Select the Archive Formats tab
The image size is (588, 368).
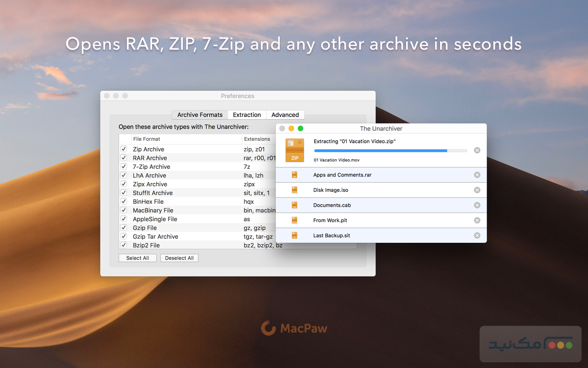click(x=200, y=115)
